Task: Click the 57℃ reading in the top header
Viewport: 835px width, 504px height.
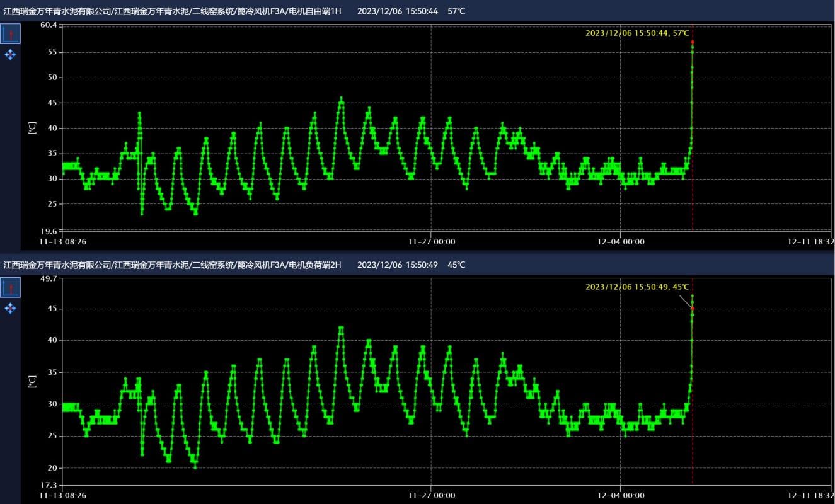Action: point(456,11)
